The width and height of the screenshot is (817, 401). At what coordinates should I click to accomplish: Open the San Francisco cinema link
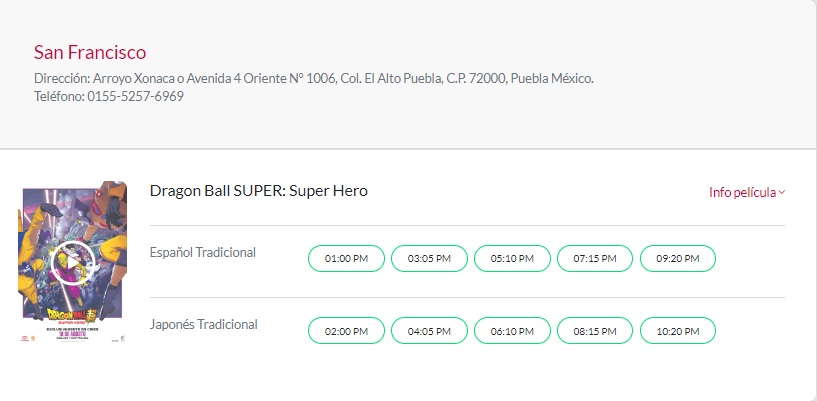click(x=90, y=52)
